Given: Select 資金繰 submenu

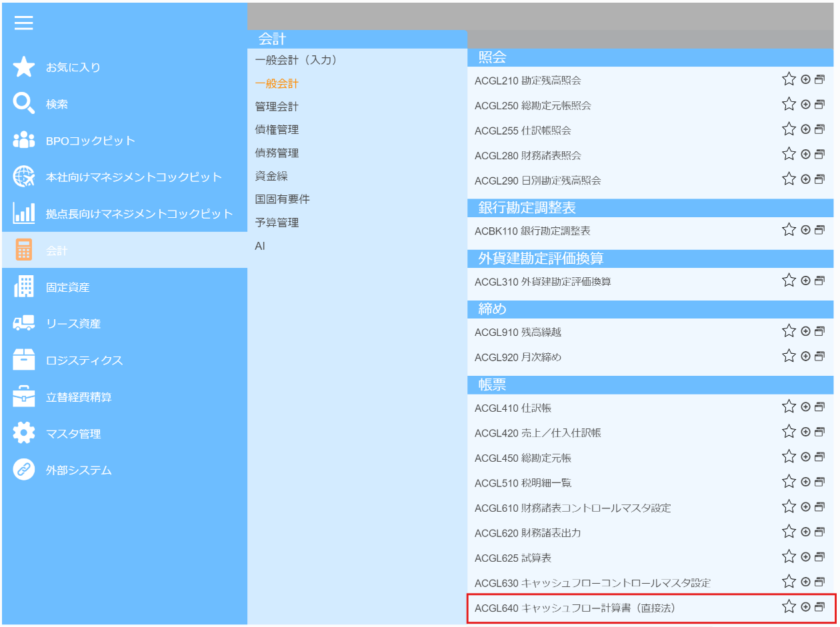Looking at the screenshot, I should pos(271,176).
